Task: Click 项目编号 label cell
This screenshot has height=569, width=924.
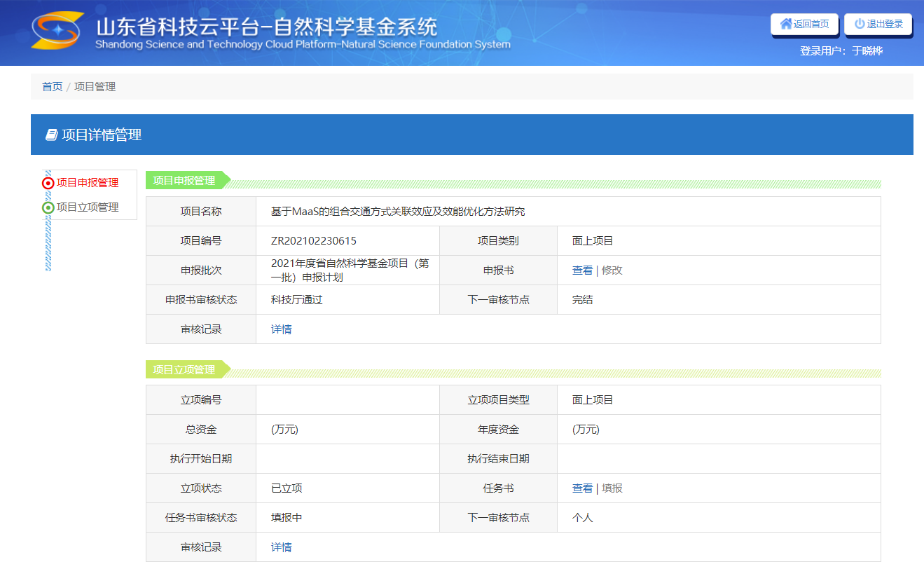Action: (201, 241)
